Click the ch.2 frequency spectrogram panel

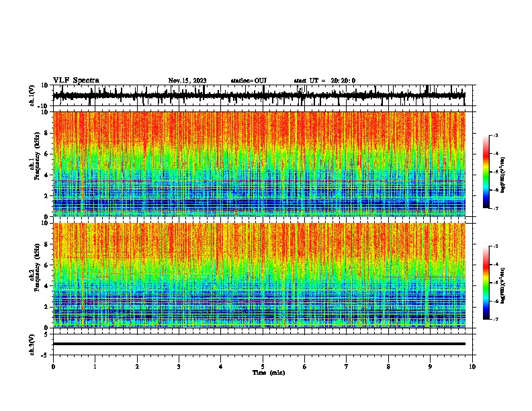pyautogui.click(x=259, y=275)
